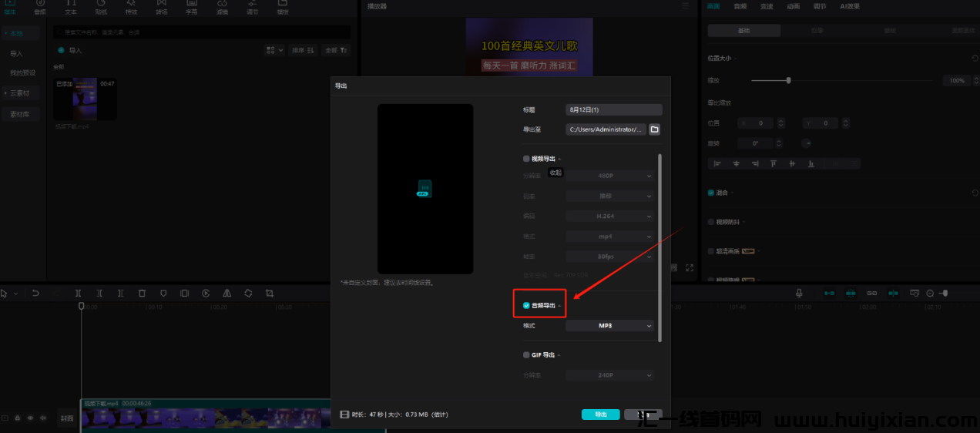The height and width of the screenshot is (433, 980).
Task: Open the 字幕 captions panel icon
Action: (192, 7)
